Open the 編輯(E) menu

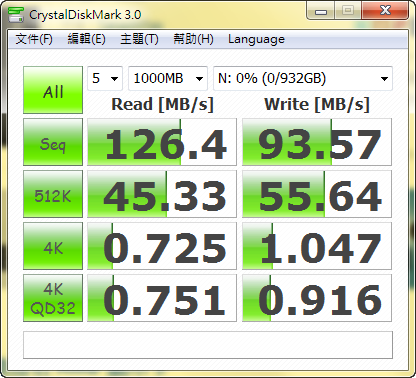[86, 39]
